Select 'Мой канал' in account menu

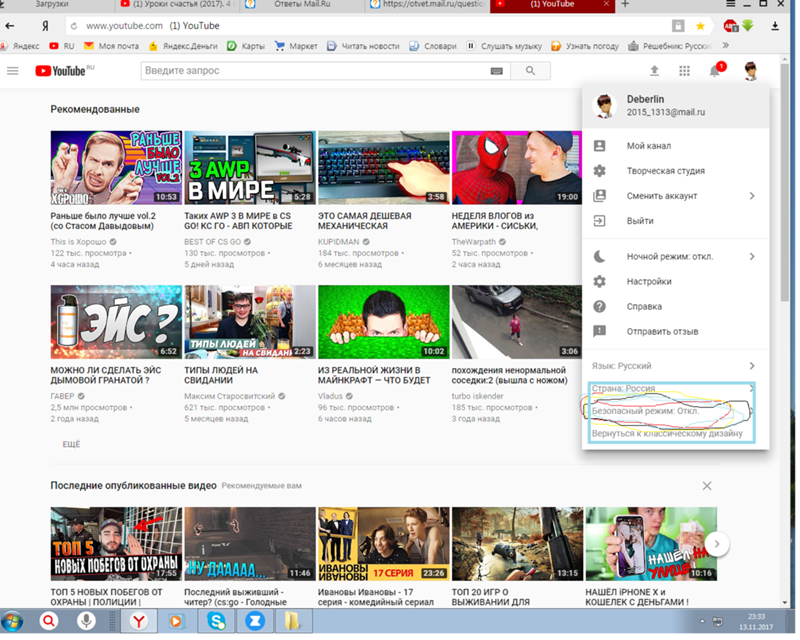point(676,146)
